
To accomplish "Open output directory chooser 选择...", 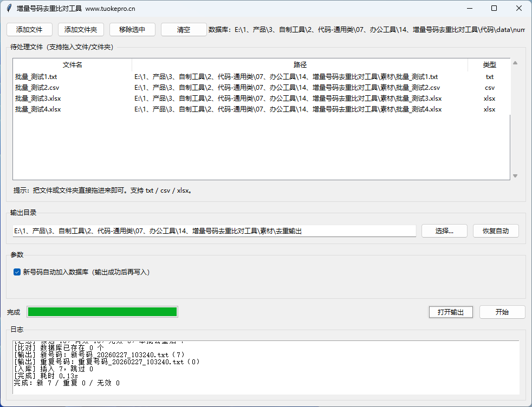I will pos(444,231).
